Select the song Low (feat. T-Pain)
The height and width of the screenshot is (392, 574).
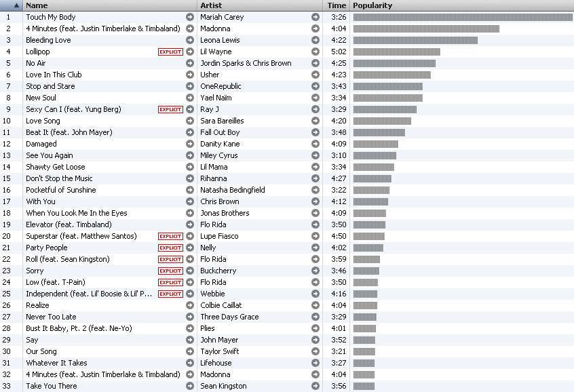pyautogui.click(x=55, y=282)
